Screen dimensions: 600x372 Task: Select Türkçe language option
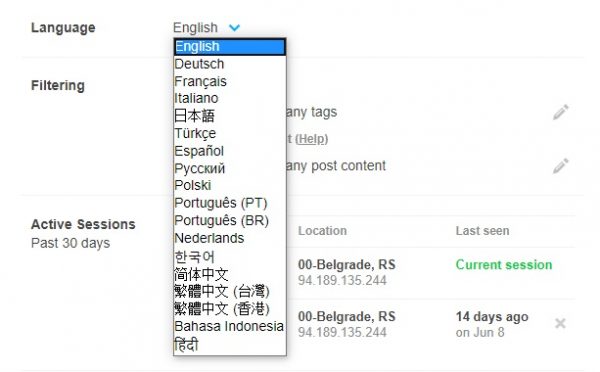[230, 133]
